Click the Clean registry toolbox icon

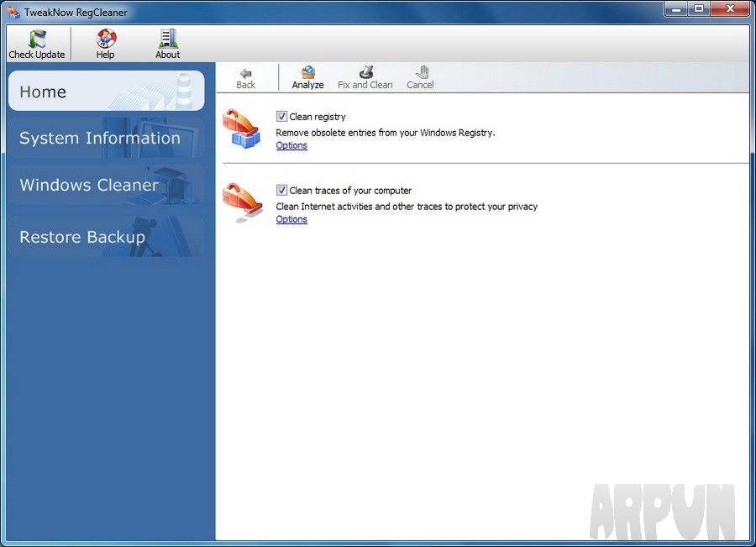(x=243, y=128)
